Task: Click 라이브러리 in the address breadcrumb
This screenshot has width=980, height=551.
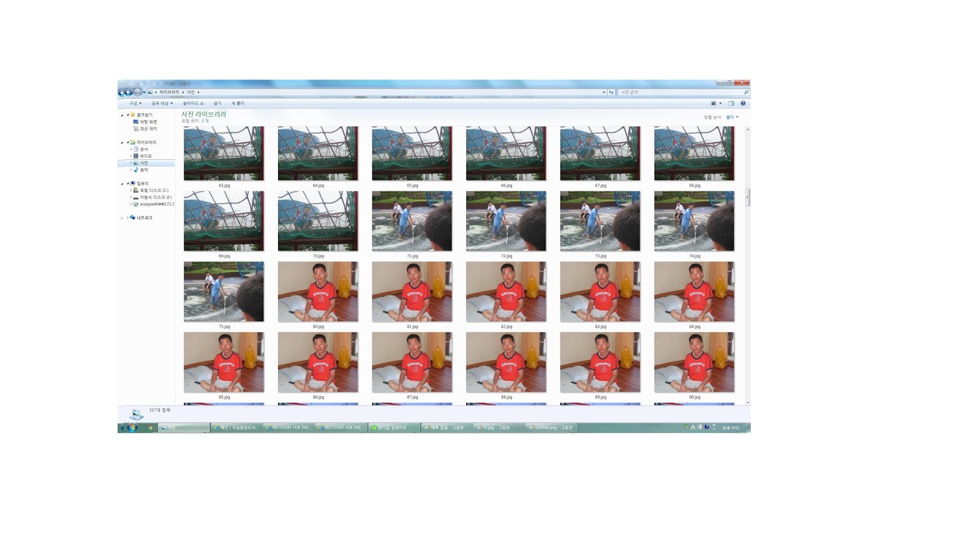Action: click(170, 92)
